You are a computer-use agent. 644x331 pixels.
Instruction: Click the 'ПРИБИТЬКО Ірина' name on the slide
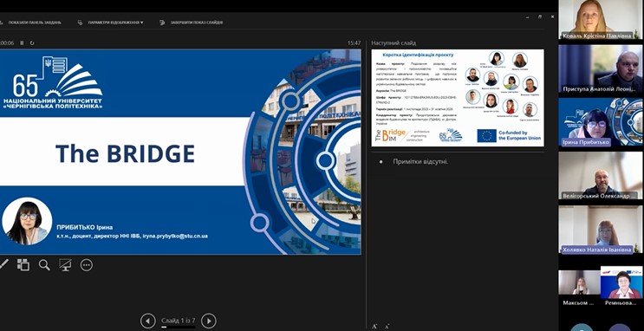click(x=85, y=228)
